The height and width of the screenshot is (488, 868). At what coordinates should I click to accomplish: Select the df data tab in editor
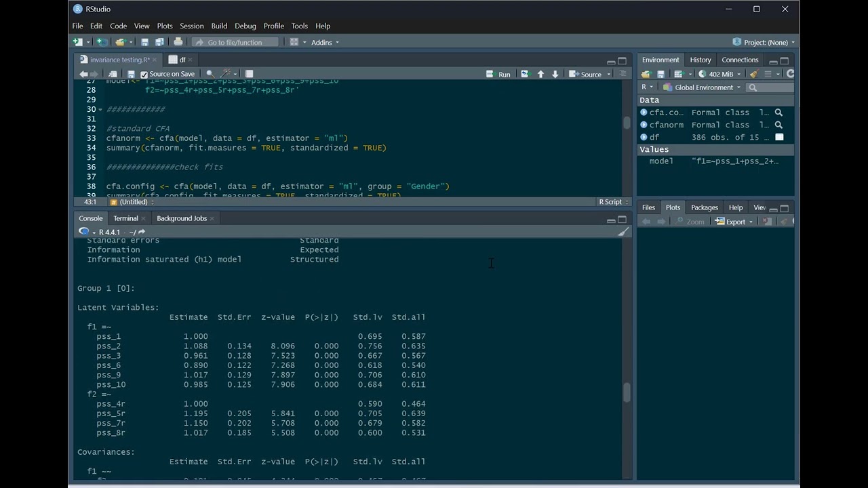(x=182, y=60)
